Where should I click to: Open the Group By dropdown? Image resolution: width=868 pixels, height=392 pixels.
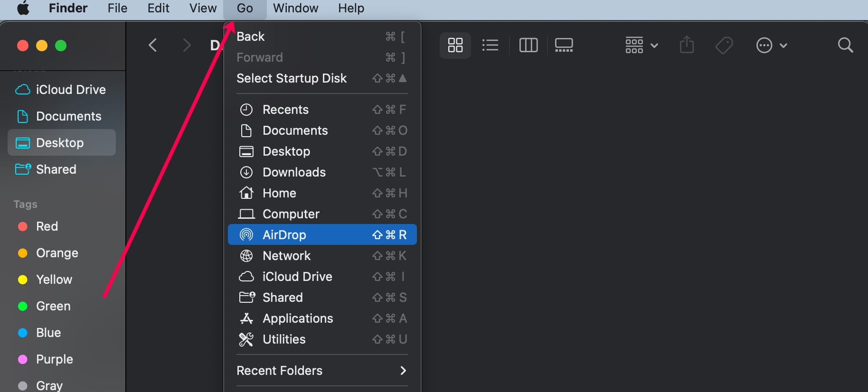point(641,46)
